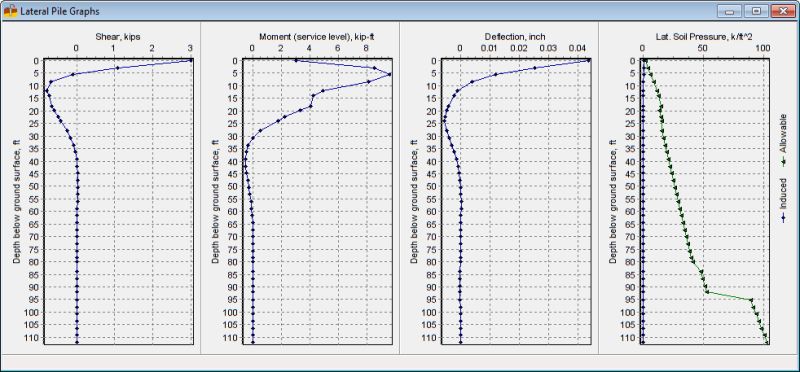Click the 'Deflection, inch' graph title
The width and height of the screenshot is (800, 372).
tap(516, 37)
